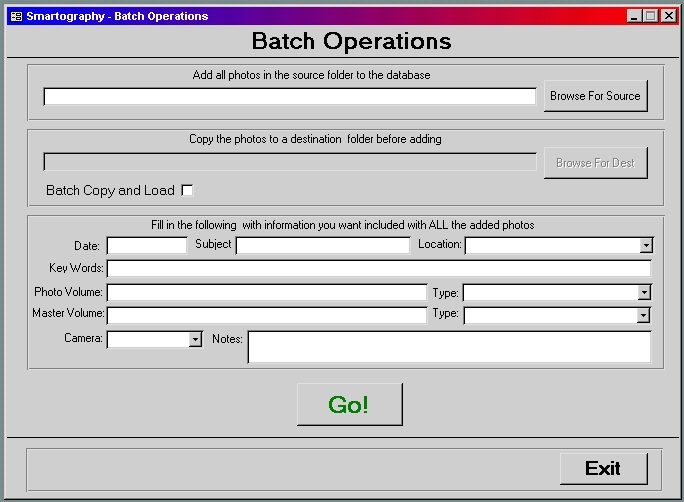Close the Batch Operations window
This screenshot has width=684, height=502.
(669, 16)
